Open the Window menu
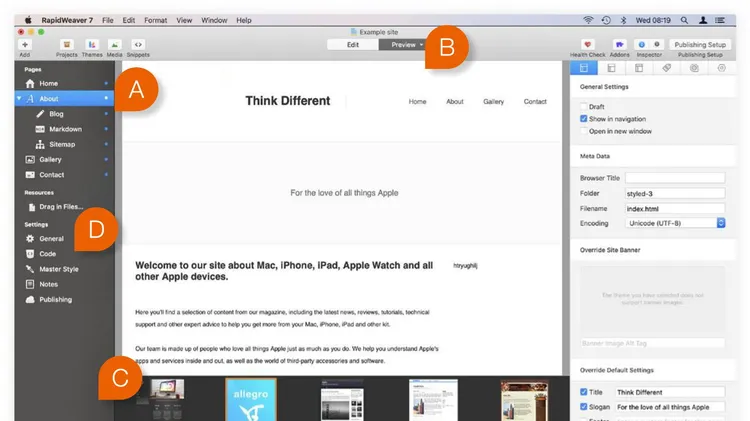The width and height of the screenshot is (750, 421). click(x=214, y=20)
